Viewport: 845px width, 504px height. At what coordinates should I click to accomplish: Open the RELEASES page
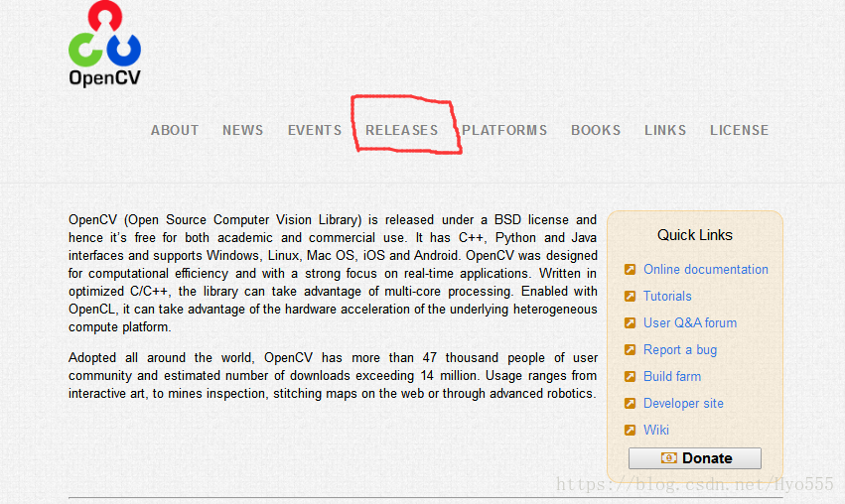401,130
